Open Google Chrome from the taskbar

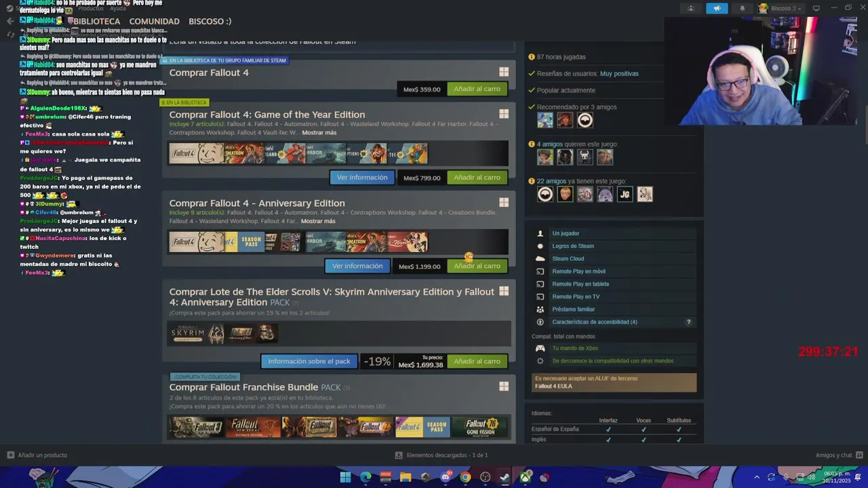tap(465, 477)
